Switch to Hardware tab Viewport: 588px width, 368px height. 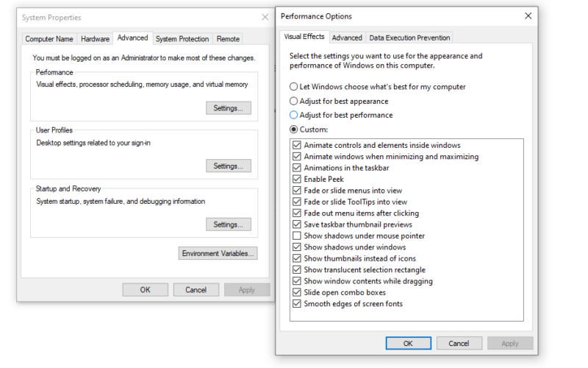(x=96, y=39)
